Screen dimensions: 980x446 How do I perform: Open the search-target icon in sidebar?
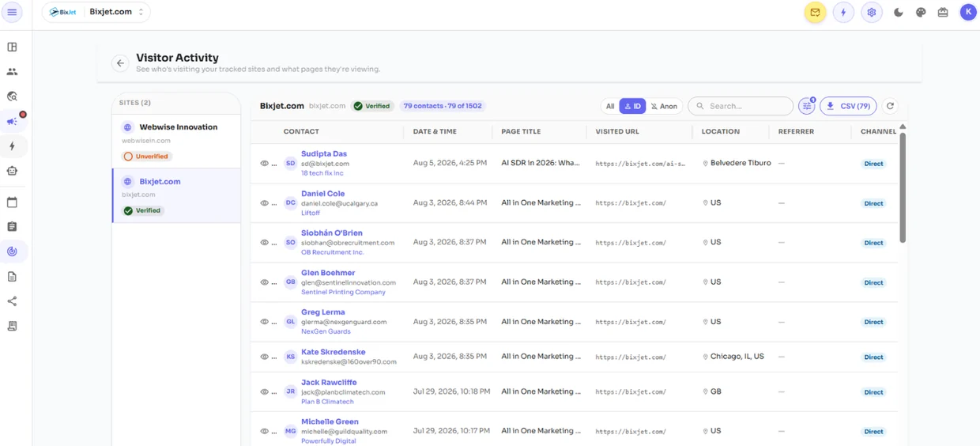click(x=12, y=96)
